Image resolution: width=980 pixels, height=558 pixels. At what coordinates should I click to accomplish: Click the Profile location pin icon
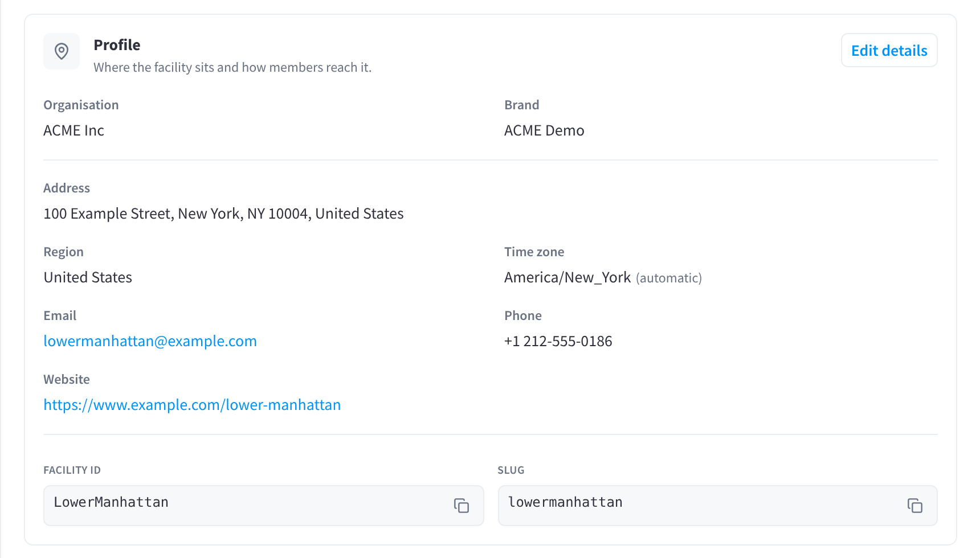point(62,51)
